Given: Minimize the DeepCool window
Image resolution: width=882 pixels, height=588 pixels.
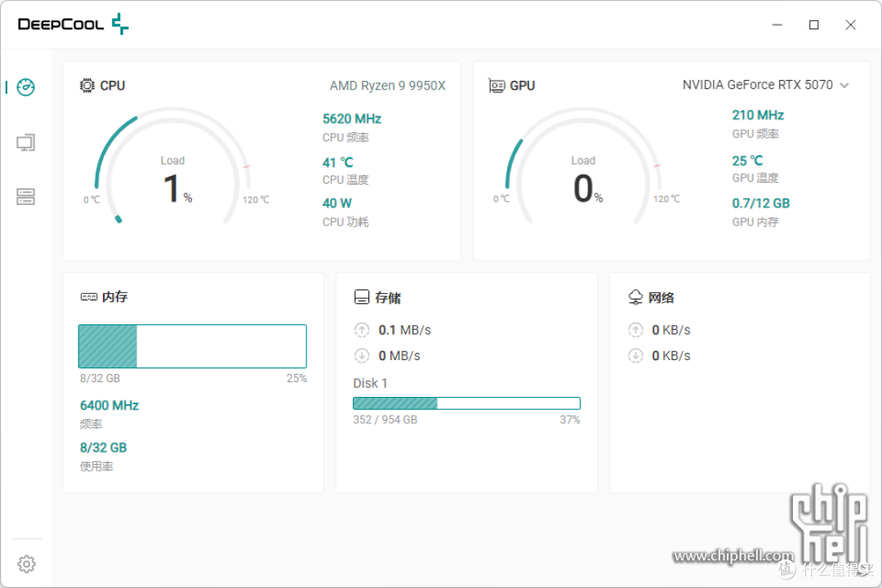Looking at the screenshot, I should pyautogui.click(x=777, y=24).
